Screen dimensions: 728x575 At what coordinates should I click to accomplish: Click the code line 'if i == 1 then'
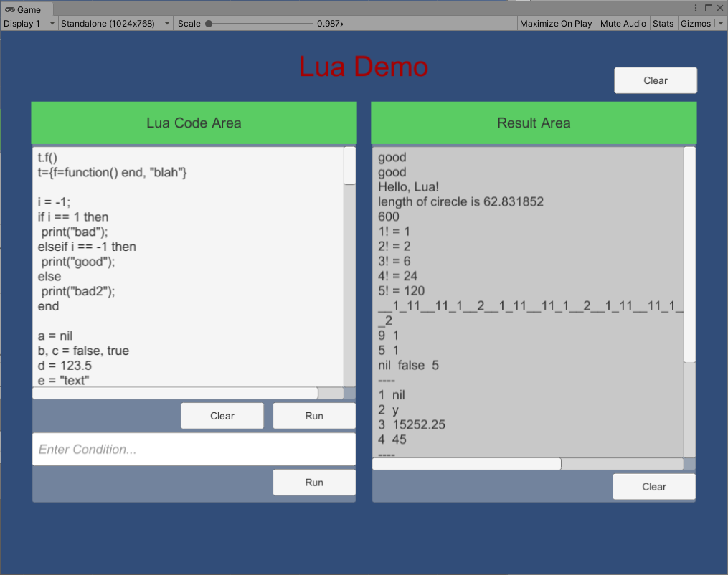pyautogui.click(x=73, y=217)
